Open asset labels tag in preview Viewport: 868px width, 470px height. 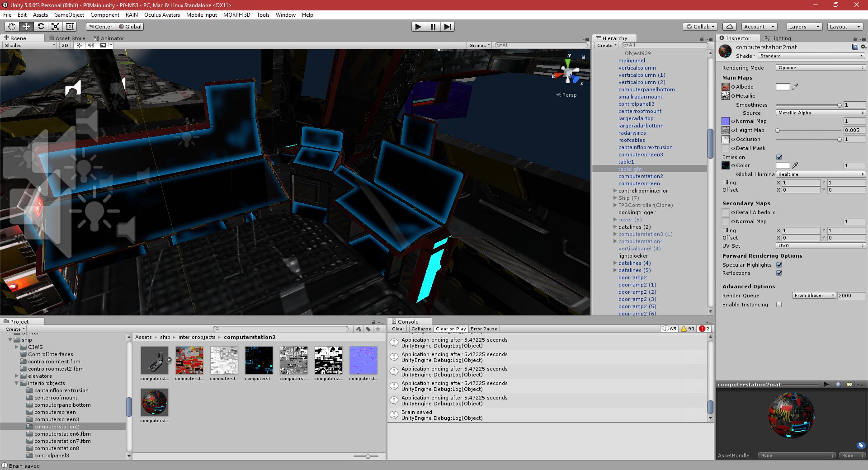point(861,445)
